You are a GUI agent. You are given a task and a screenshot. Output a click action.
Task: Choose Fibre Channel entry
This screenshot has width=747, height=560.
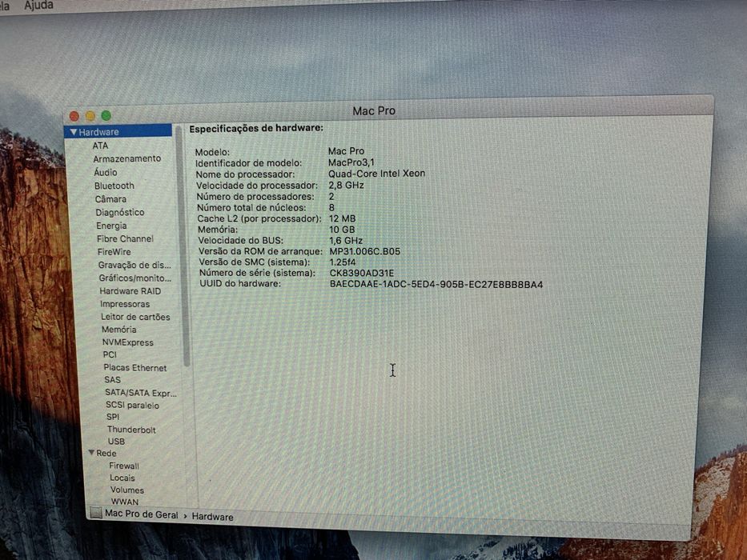pyautogui.click(x=125, y=238)
